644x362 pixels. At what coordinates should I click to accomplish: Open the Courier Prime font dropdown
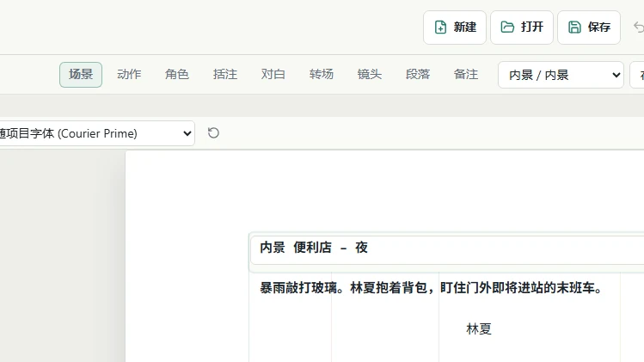click(97, 133)
